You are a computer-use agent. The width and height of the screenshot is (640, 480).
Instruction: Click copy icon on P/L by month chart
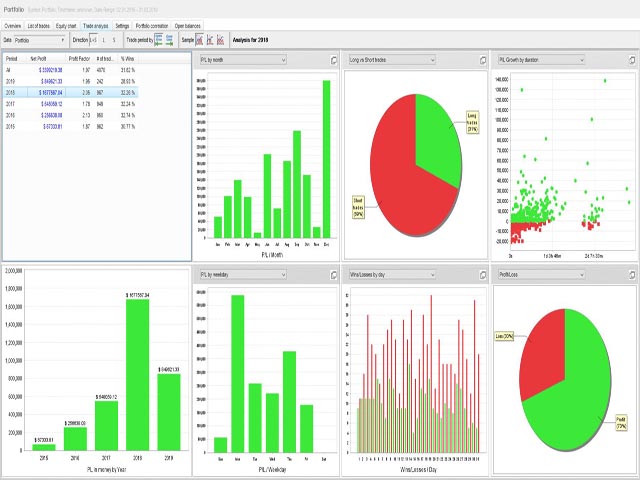[333, 60]
